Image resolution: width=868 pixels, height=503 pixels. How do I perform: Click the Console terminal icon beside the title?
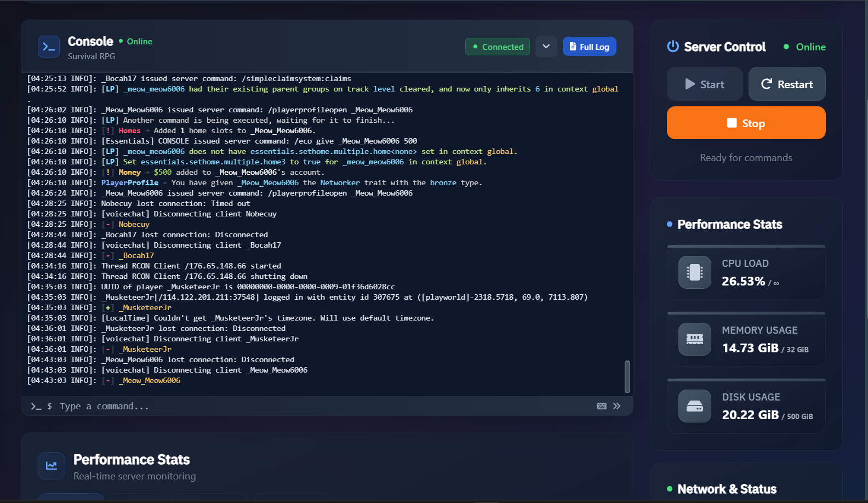pos(49,47)
